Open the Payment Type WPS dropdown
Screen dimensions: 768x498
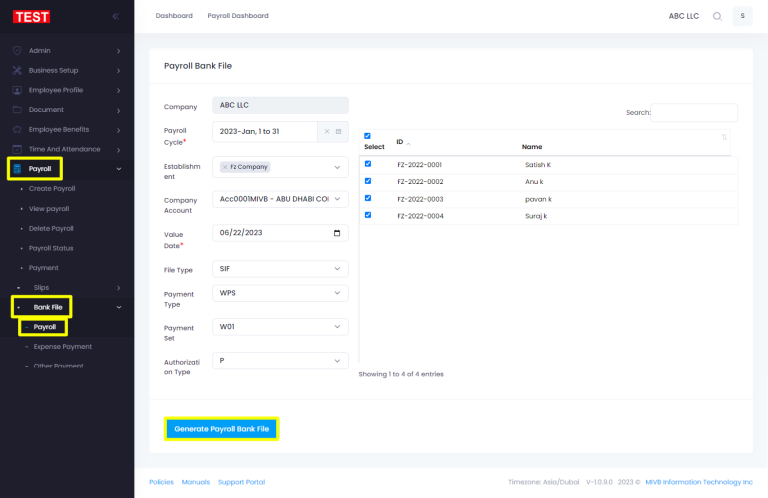point(280,293)
